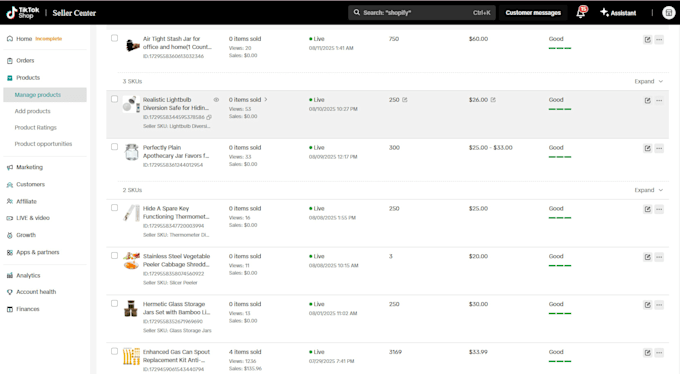This screenshot has width=680, height=374.
Task: Edit the Enhanced Gas Can Spout product
Action: [x=647, y=353]
